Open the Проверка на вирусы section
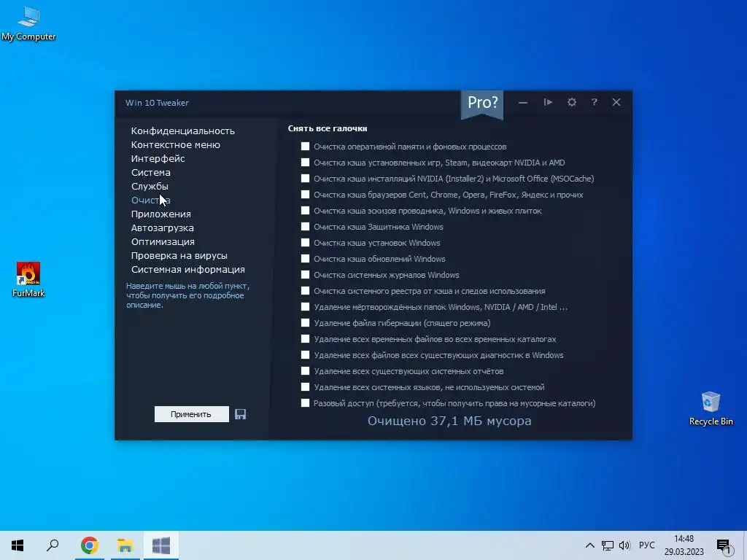This screenshot has height=560, width=747. 179,256
